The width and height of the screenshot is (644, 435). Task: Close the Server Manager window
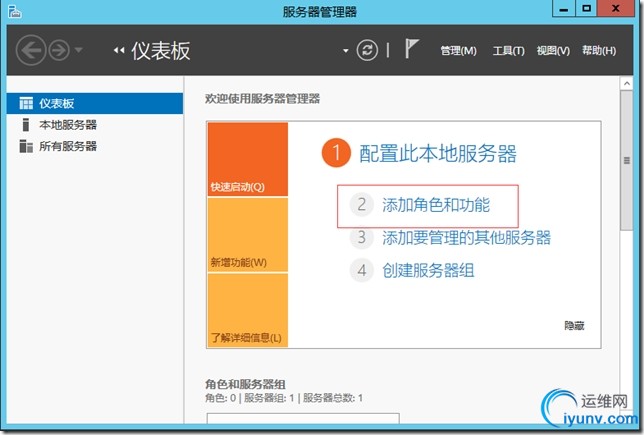(x=616, y=9)
